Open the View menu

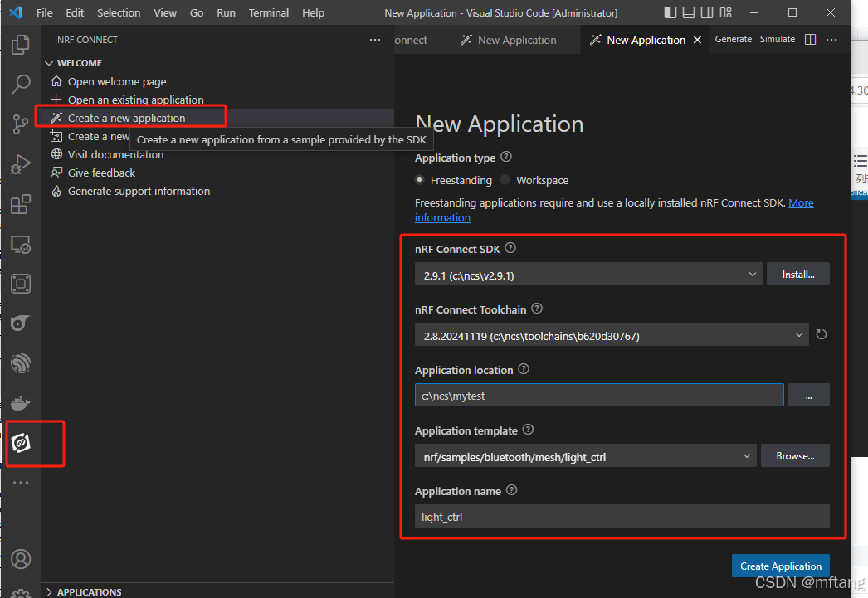[x=165, y=12]
